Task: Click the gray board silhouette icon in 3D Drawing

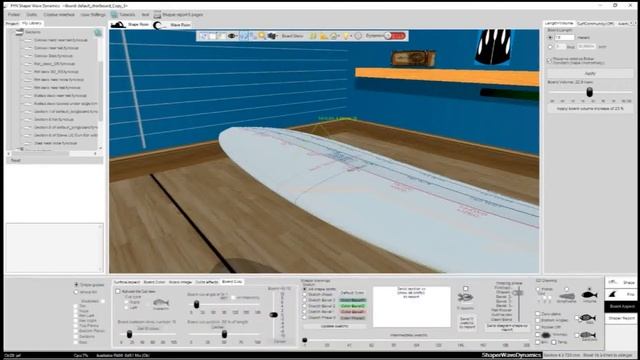Action: click(x=567, y=296)
